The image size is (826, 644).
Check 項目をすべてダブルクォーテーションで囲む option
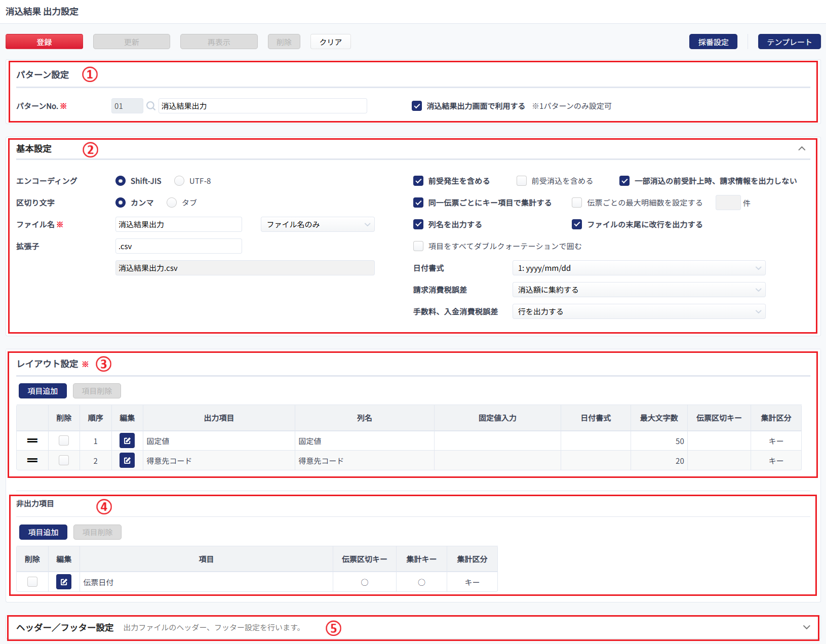coord(418,246)
